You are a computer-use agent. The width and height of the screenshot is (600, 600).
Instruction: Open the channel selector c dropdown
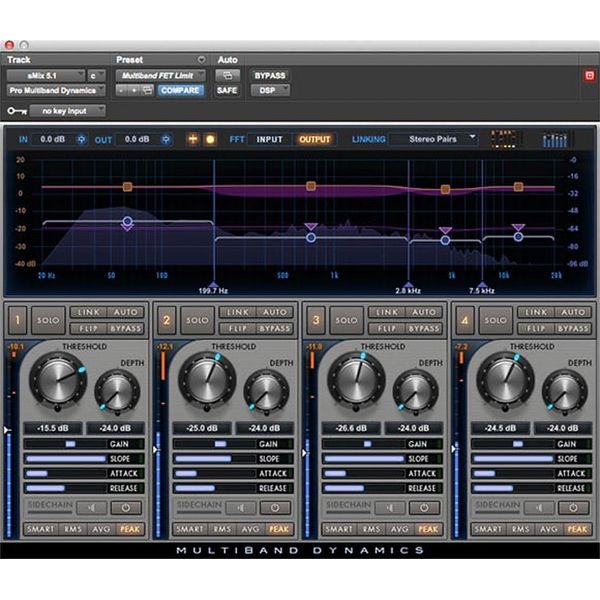96,75
